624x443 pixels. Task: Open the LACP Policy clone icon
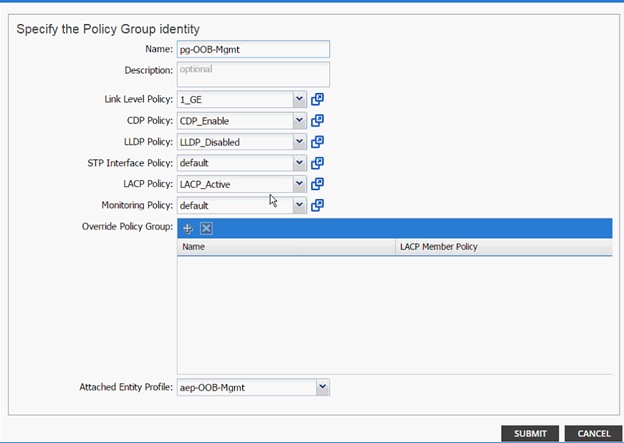point(317,184)
